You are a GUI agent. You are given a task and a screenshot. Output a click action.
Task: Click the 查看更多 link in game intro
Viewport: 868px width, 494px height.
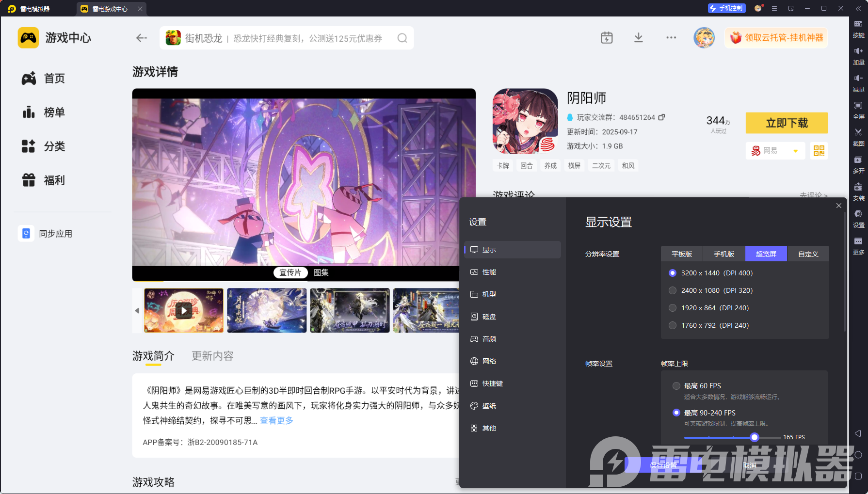point(276,421)
